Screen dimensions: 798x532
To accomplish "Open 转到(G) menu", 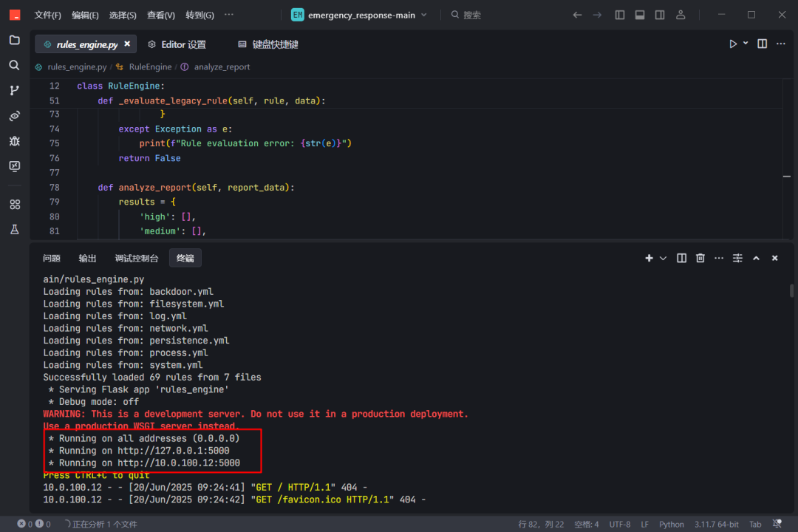I will tap(199, 16).
